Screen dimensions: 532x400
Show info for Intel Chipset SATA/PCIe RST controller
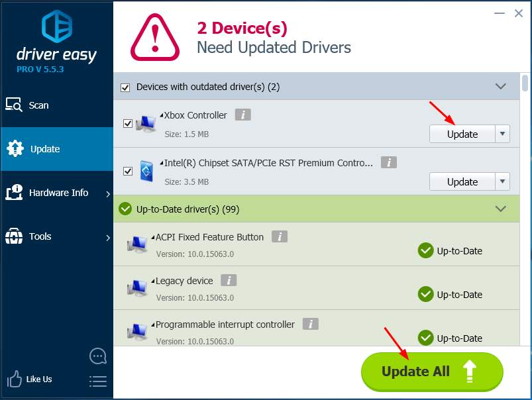[x=389, y=162]
